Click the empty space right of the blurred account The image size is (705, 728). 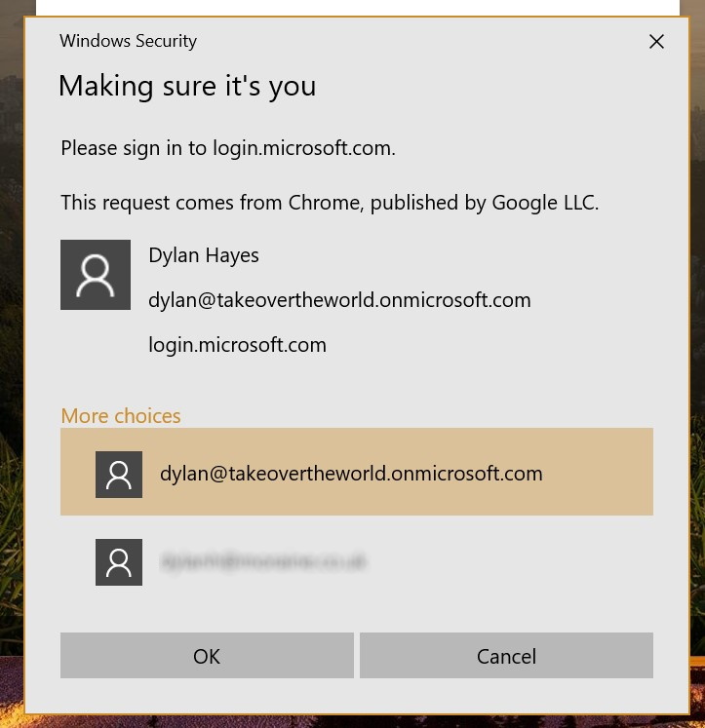click(x=511, y=561)
